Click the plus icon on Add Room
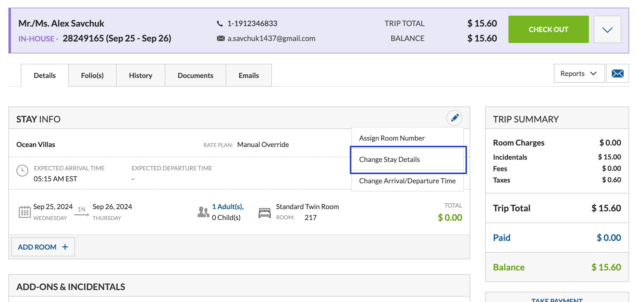 click(x=65, y=247)
